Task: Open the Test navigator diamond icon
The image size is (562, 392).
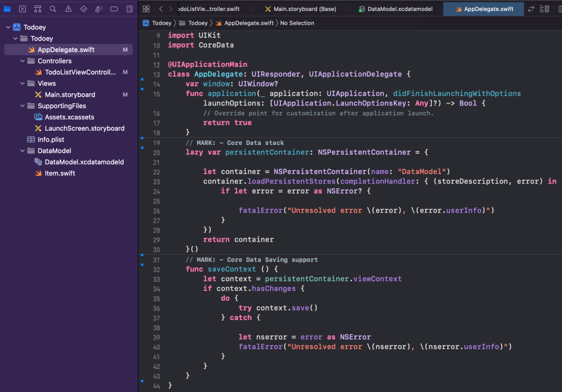Action: point(83,9)
